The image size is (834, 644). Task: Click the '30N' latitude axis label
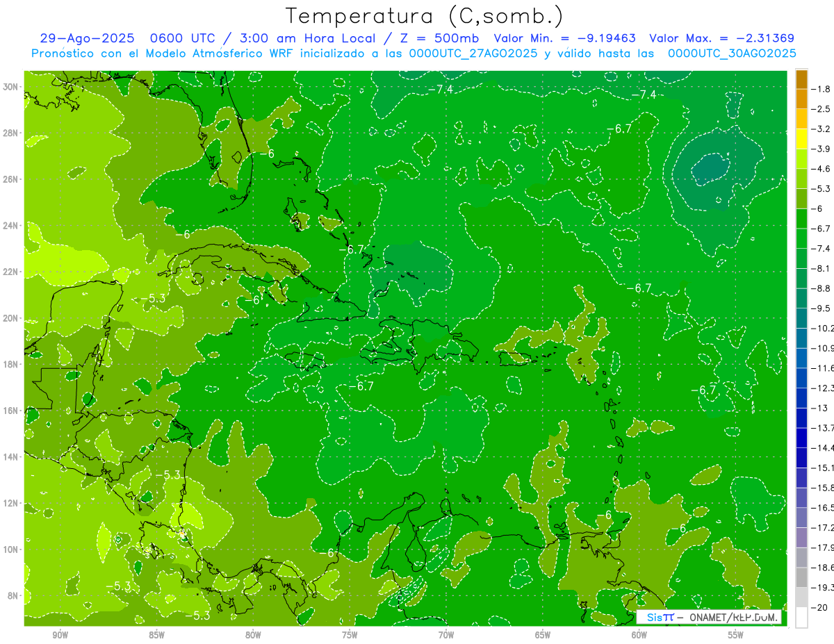click(x=10, y=87)
